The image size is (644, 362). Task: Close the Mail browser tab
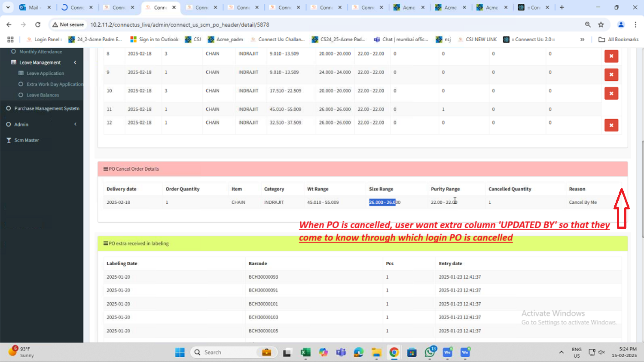tap(49, 7)
